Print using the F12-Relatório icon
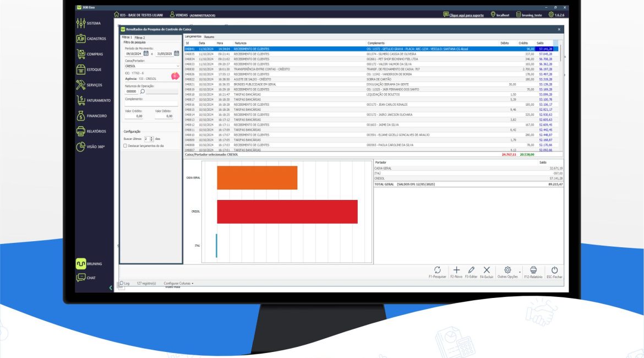 coord(533,270)
